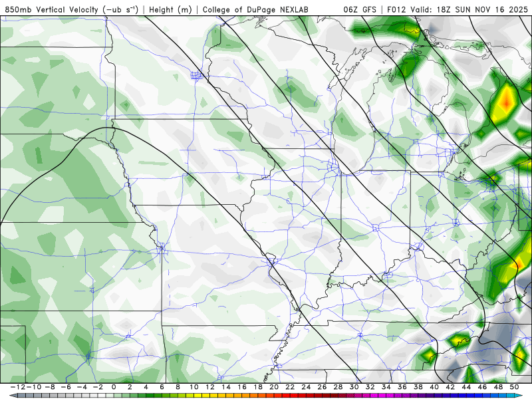Click the -8 colorbar scale label
Viewport: 532px width, 399px height.
(x=50, y=387)
